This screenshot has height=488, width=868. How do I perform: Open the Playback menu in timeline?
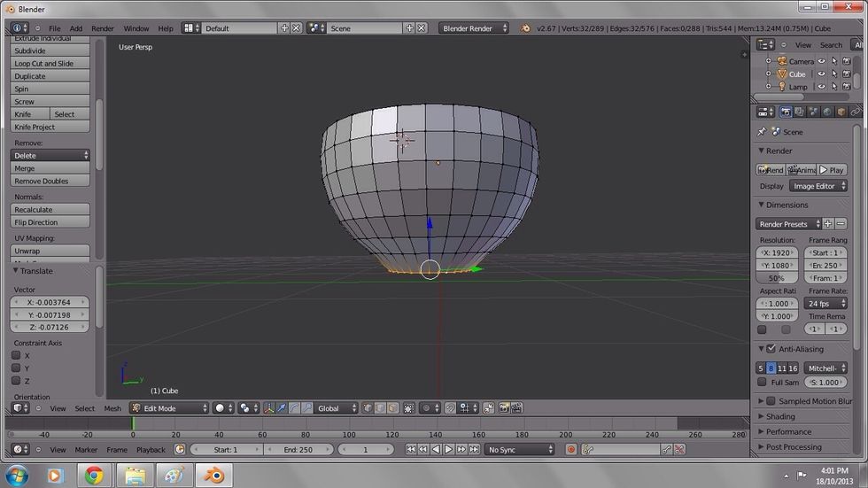151,450
